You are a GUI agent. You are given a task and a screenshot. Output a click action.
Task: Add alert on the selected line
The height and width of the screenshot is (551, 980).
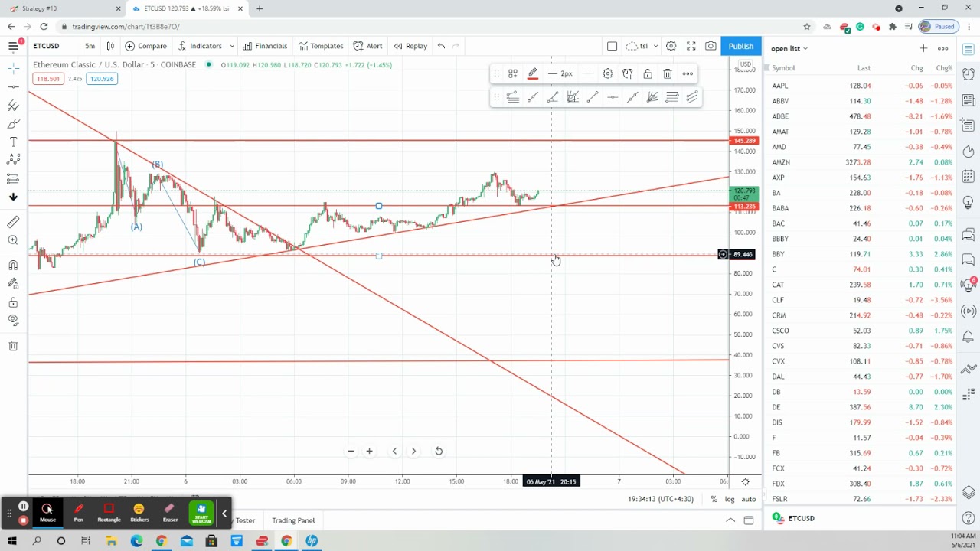click(x=627, y=73)
